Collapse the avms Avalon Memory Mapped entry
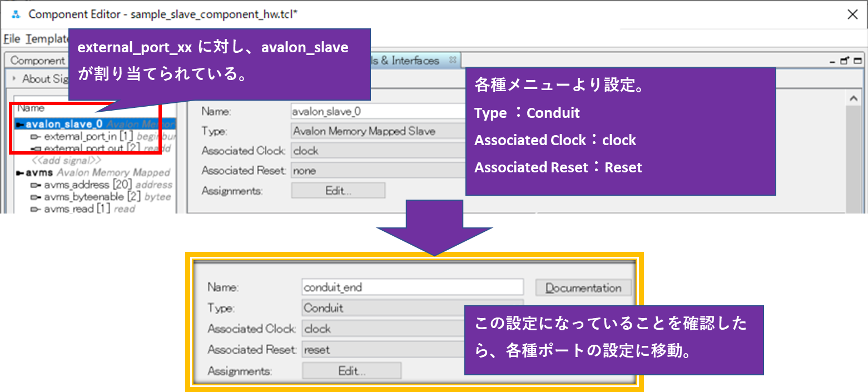868x392 pixels. point(19,172)
